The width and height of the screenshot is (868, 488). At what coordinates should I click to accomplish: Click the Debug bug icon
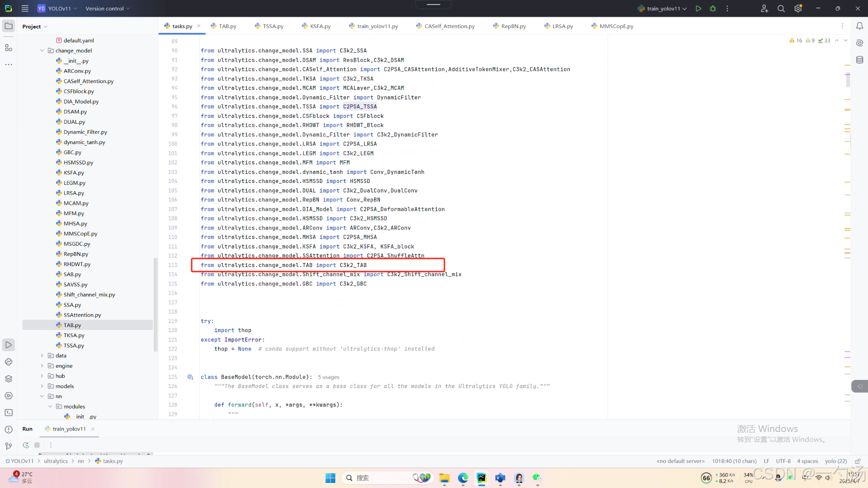pyautogui.click(x=713, y=9)
